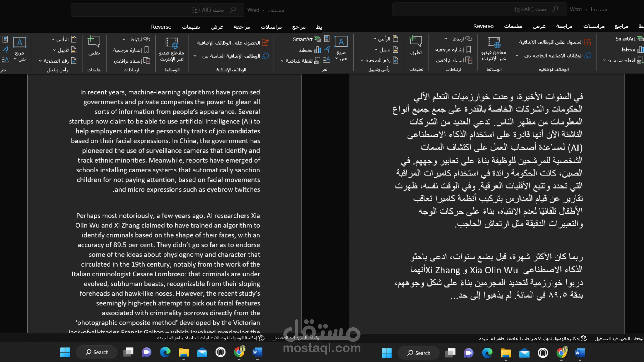The image size is (644, 362).
Task: Click Cross-reference (إسناد ترافقي) in the right window
Action: (454, 60)
